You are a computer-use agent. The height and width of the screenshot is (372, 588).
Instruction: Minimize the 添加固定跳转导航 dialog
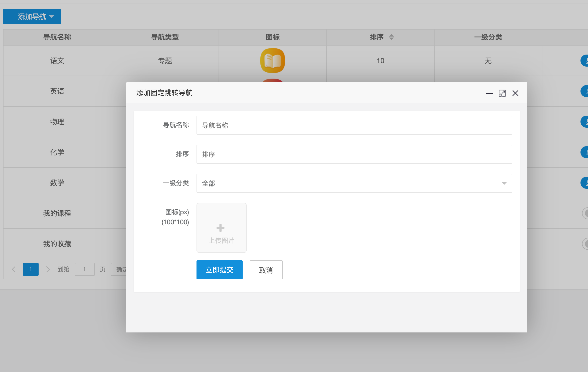[x=489, y=93]
